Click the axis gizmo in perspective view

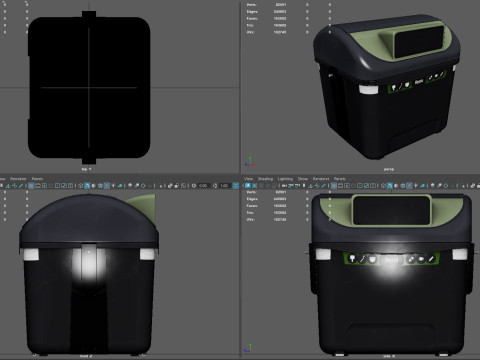[250, 162]
